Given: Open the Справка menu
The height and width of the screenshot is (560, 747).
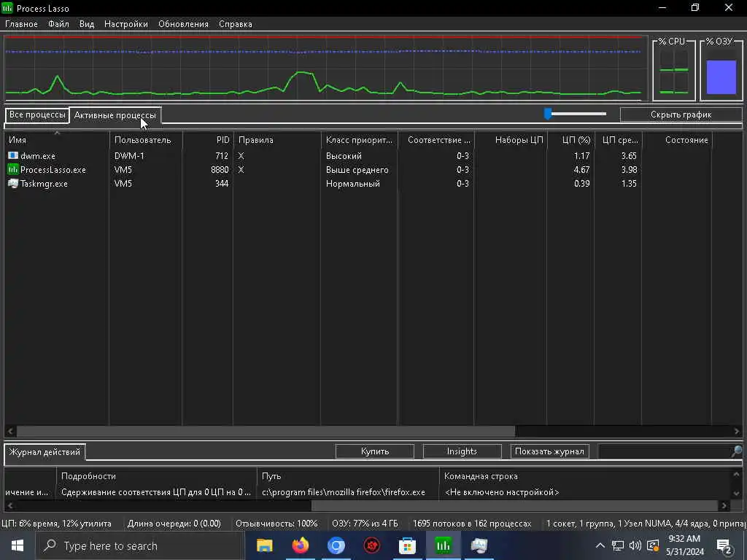Looking at the screenshot, I should point(236,24).
